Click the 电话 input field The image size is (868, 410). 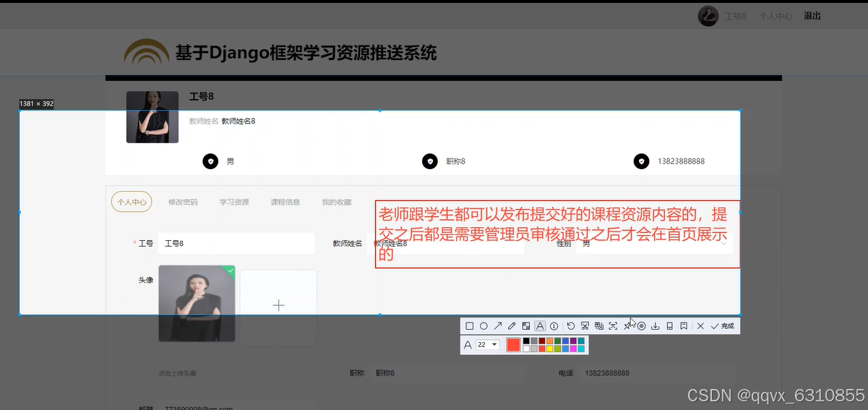tap(657, 373)
